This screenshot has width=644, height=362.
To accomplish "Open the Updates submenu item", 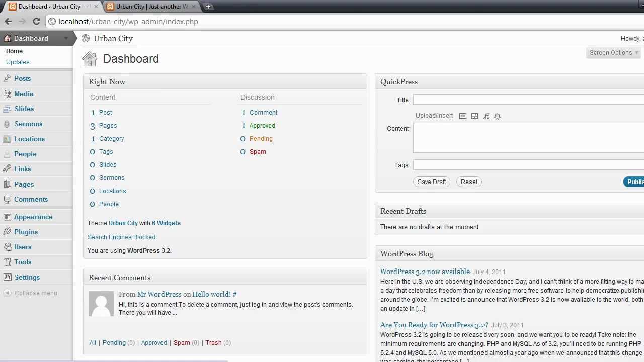I will pyautogui.click(x=18, y=62).
